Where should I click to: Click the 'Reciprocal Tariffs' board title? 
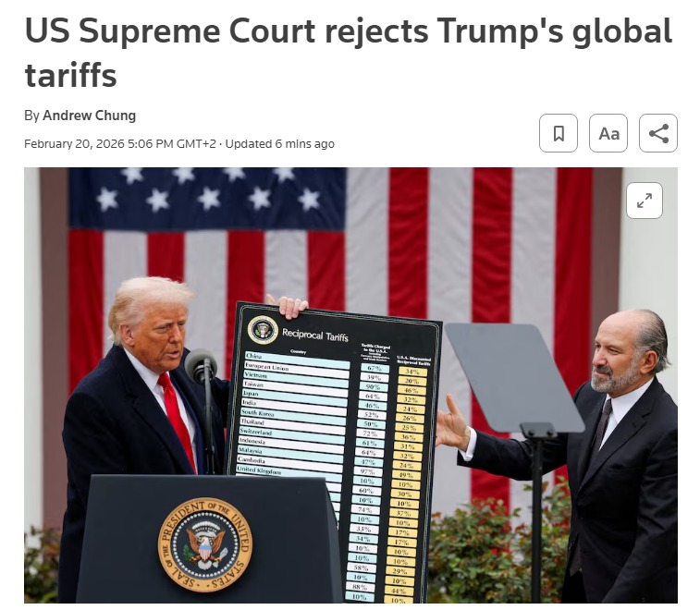tap(314, 335)
